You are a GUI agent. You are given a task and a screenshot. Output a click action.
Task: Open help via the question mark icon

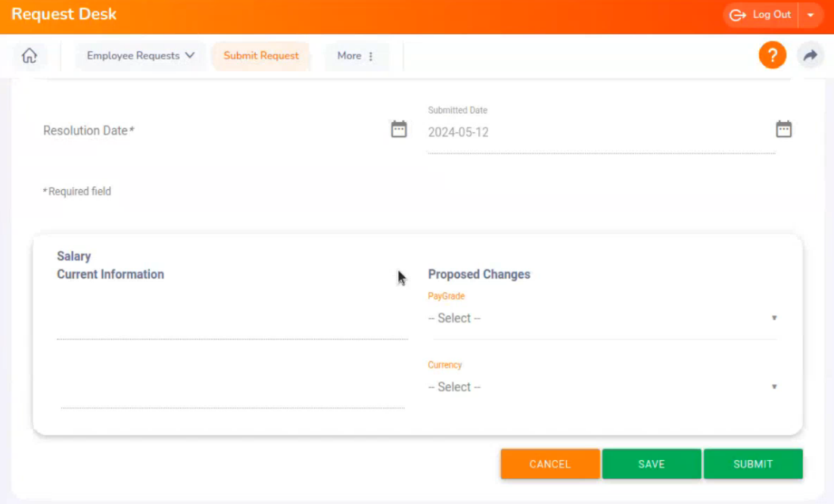click(772, 55)
